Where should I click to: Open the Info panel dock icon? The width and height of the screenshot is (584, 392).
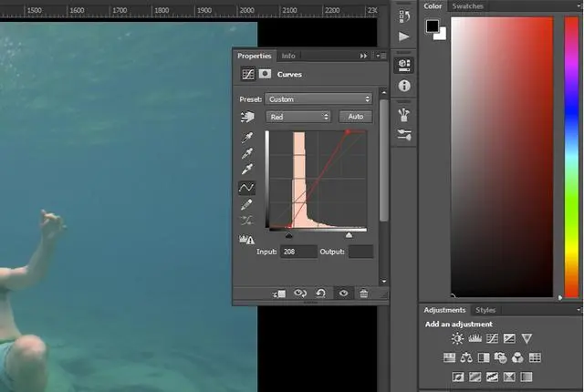[x=404, y=86]
